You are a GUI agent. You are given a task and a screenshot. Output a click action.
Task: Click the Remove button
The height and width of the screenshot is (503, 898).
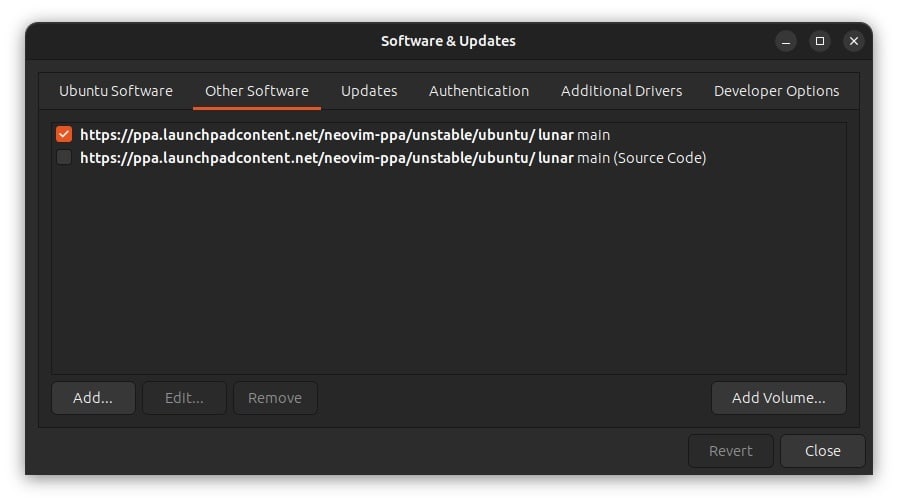coord(275,398)
